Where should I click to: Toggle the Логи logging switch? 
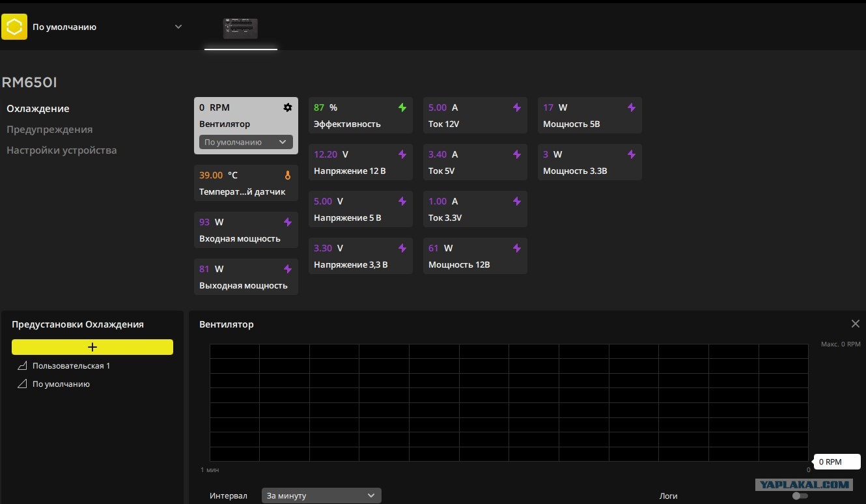click(800, 496)
